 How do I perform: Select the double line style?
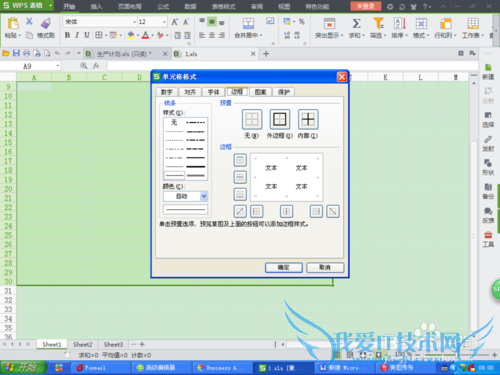(x=196, y=175)
